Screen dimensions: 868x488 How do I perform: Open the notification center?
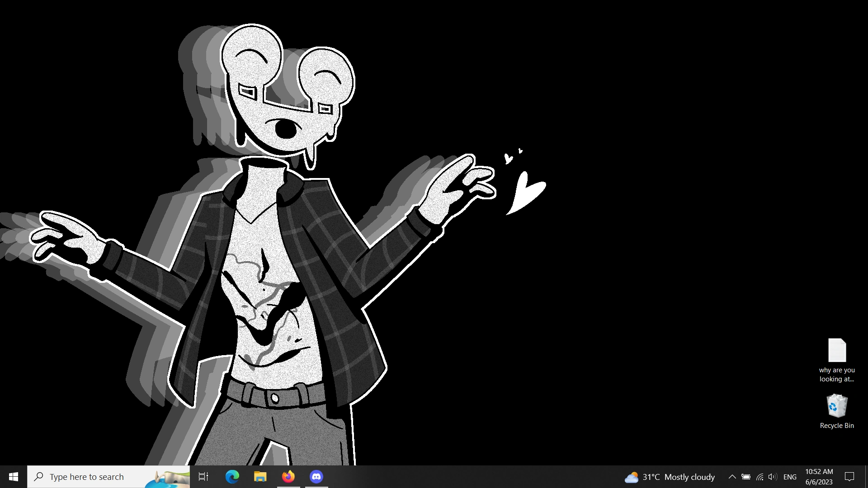tap(849, 476)
